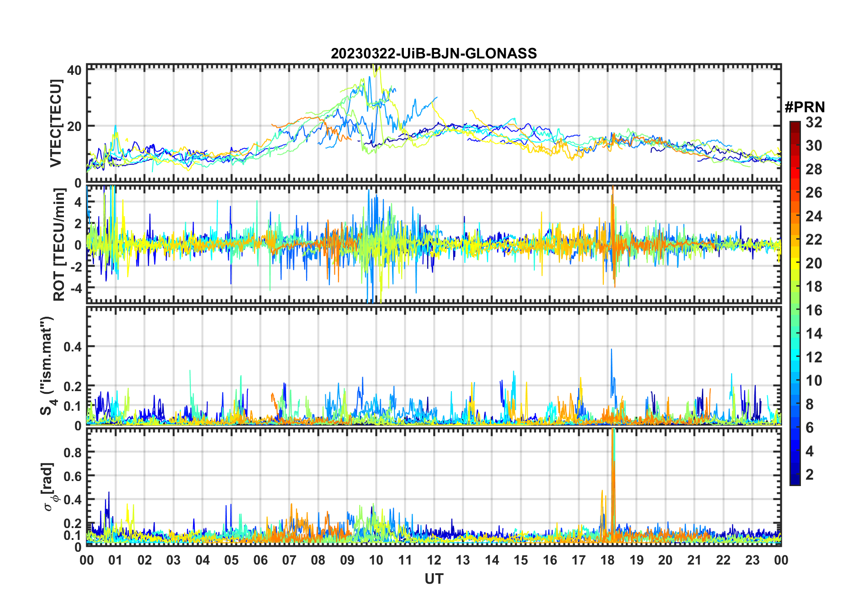Screen dimensions: 868x607
Task: Click the VTEC axis tick label 0
Action: tap(78, 183)
